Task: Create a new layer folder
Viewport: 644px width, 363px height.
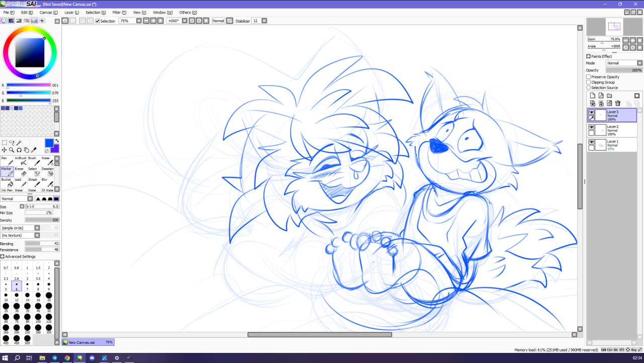Action: pyautogui.click(x=609, y=96)
